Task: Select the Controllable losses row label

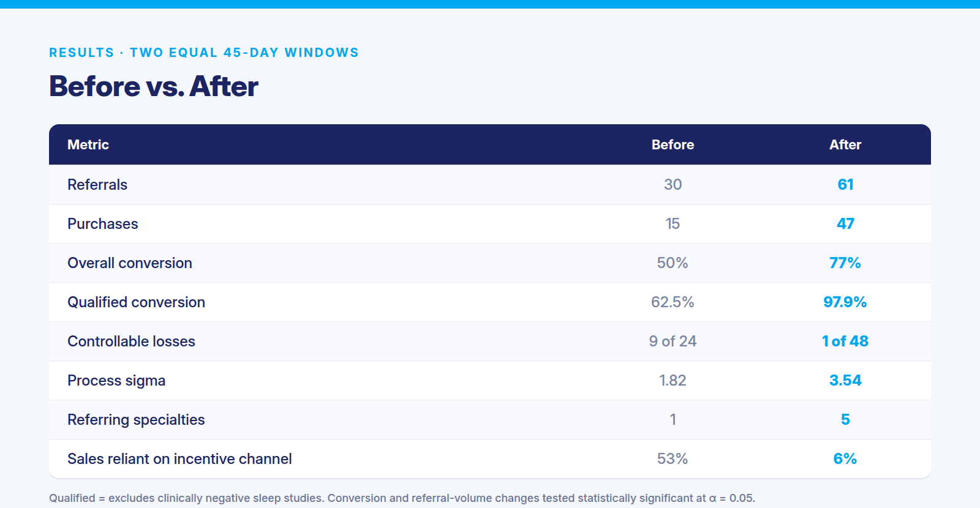Action: coord(131,341)
